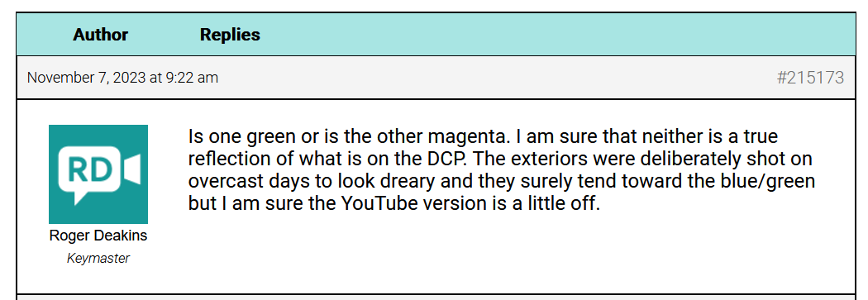Click the grey date bar between timestamp and number
This screenshot has width=868, height=300.
tap(497, 78)
